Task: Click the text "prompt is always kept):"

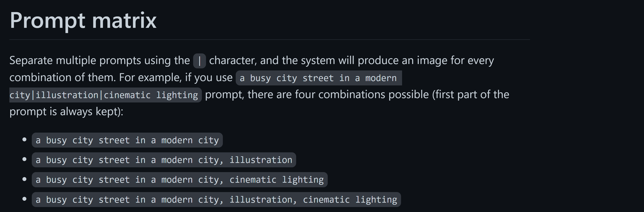Action: [66, 112]
